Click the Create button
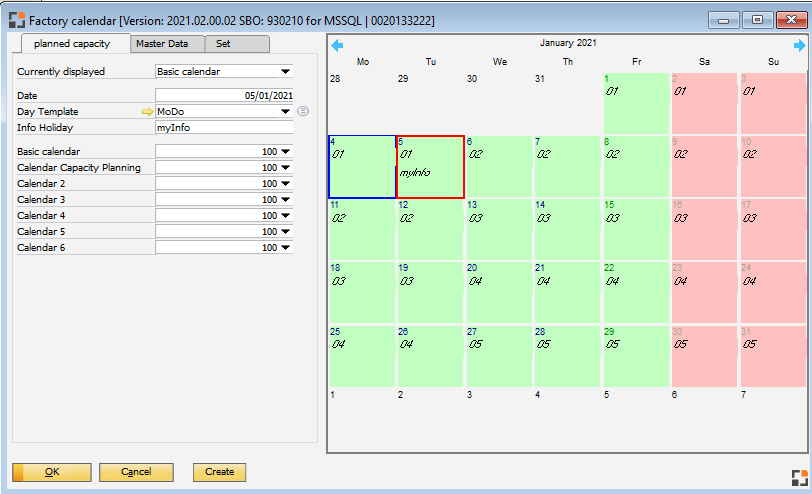812x494 pixels. (219, 472)
